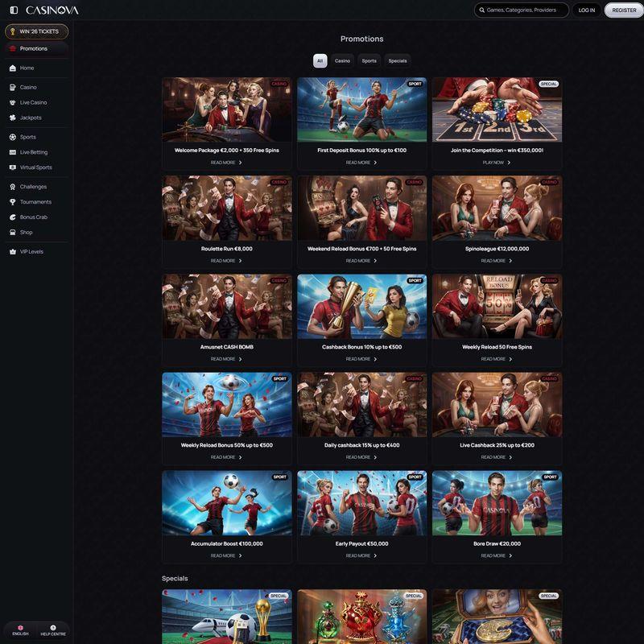The width and height of the screenshot is (644, 644).
Task: Click Early Payout €50,000 title
Action: [361, 544]
